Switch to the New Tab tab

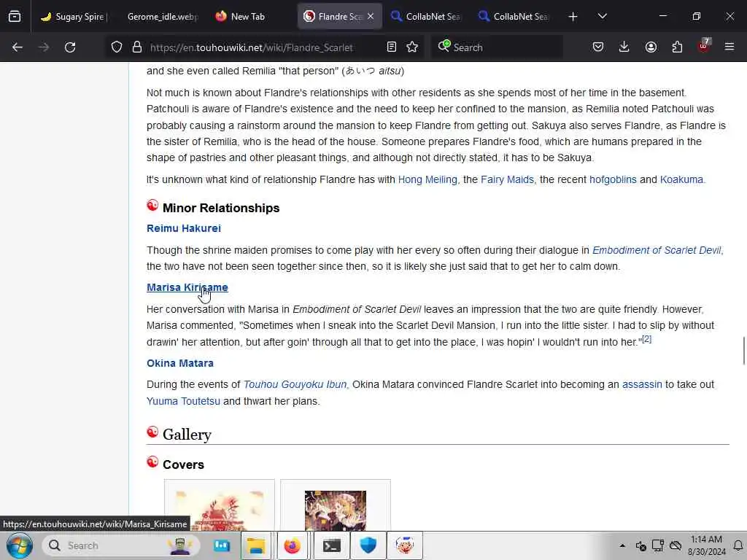point(248,17)
